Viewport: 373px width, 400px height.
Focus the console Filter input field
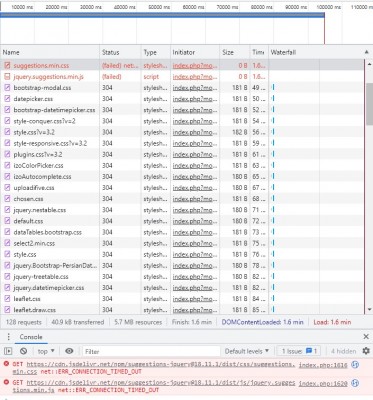[151, 351]
